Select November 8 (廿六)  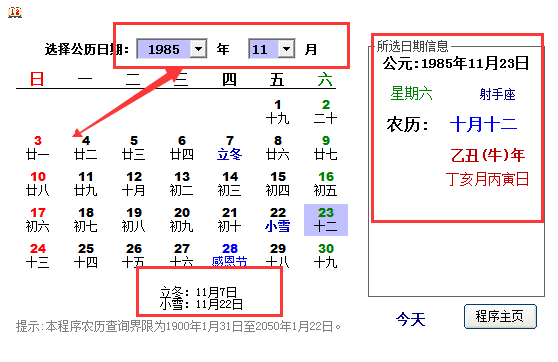(278, 148)
